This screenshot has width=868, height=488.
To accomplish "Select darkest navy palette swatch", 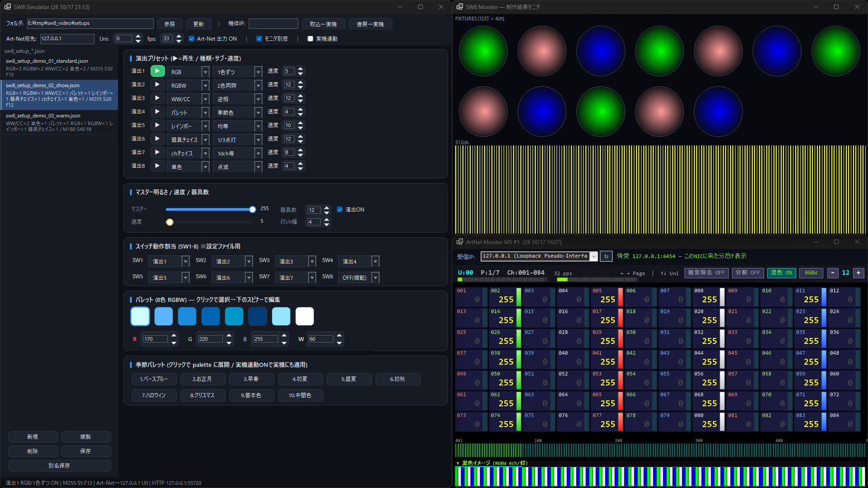I will point(258,316).
